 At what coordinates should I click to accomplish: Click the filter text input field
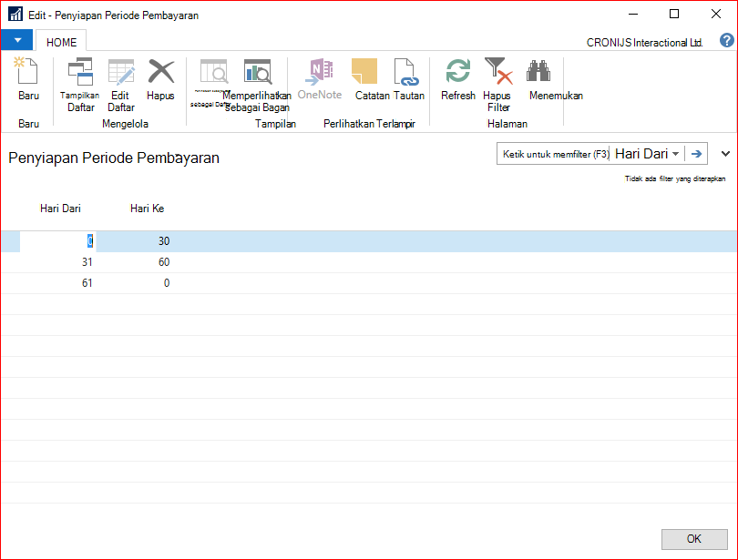point(554,154)
